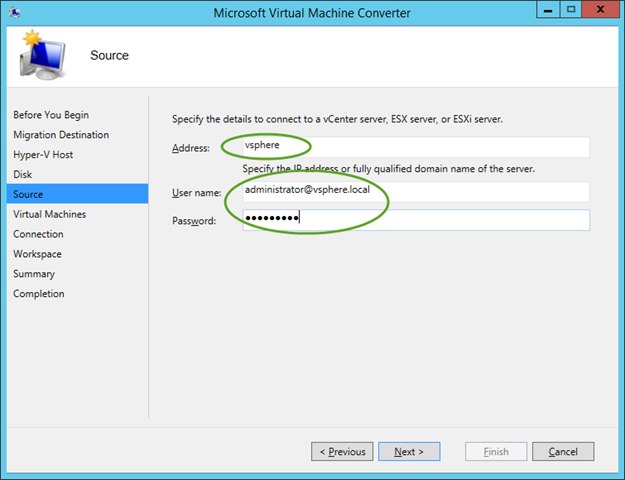The height and width of the screenshot is (480, 625).
Task: Minimize the Virtual Machine Converter window
Action: (548, 10)
